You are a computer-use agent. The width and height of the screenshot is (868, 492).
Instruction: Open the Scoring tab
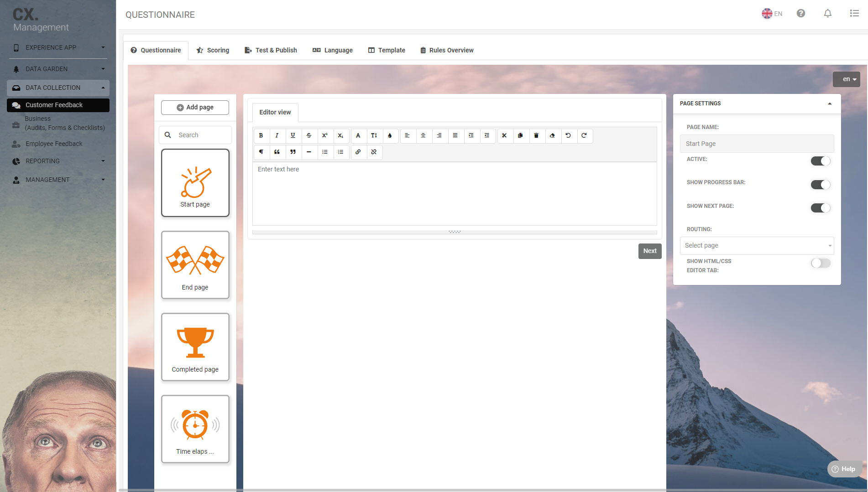pyautogui.click(x=213, y=50)
